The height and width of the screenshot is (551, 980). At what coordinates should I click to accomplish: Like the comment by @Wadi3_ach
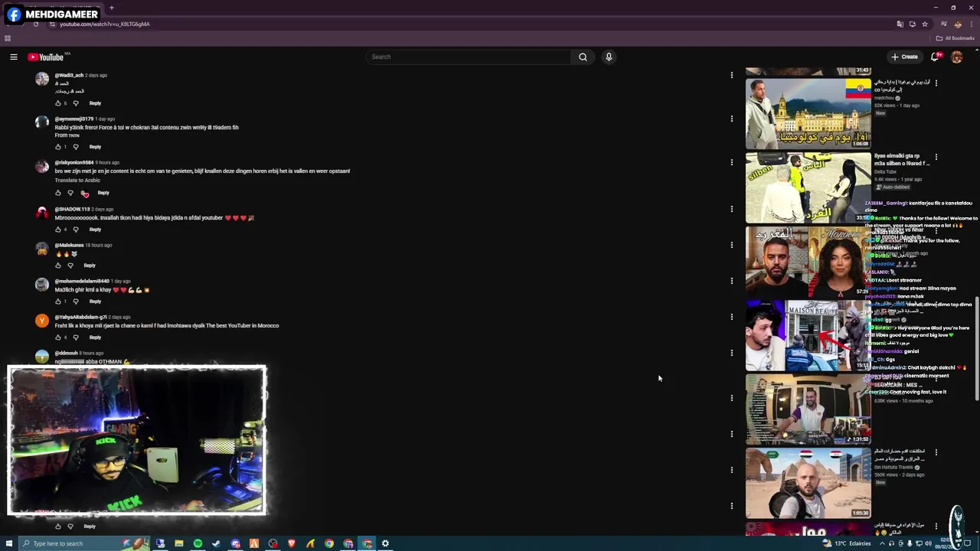tap(57, 103)
